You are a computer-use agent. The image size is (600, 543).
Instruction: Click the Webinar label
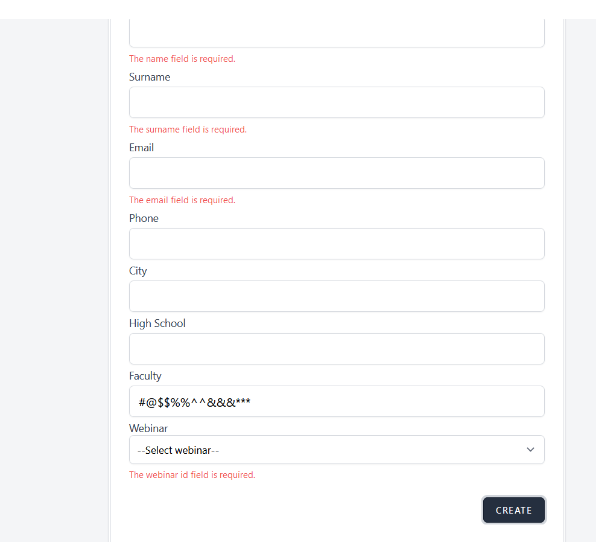click(x=148, y=428)
